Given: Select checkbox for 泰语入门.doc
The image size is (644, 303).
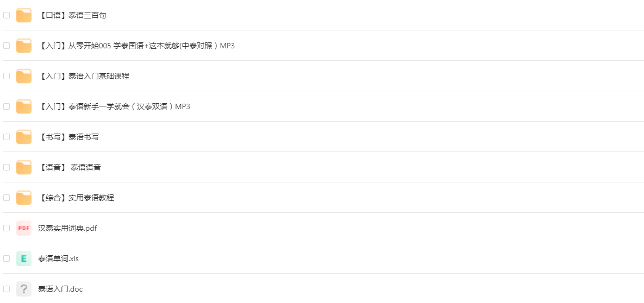Looking at the screenshot, I should pos(7,289).
